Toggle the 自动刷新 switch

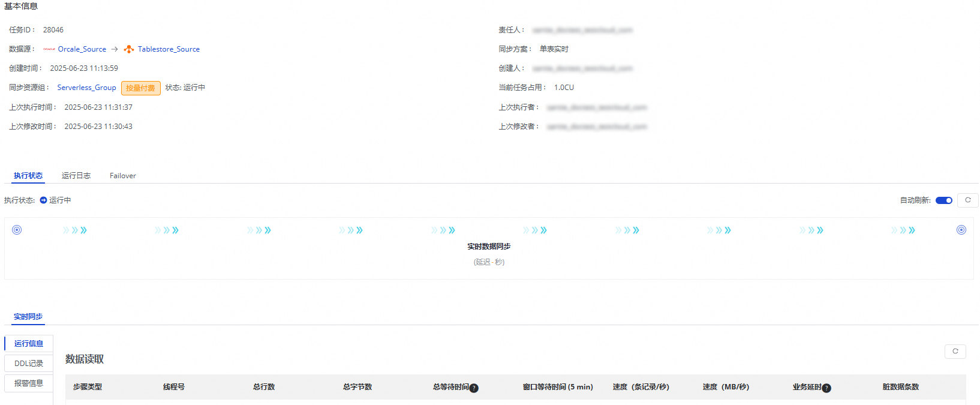pos(944,200)
